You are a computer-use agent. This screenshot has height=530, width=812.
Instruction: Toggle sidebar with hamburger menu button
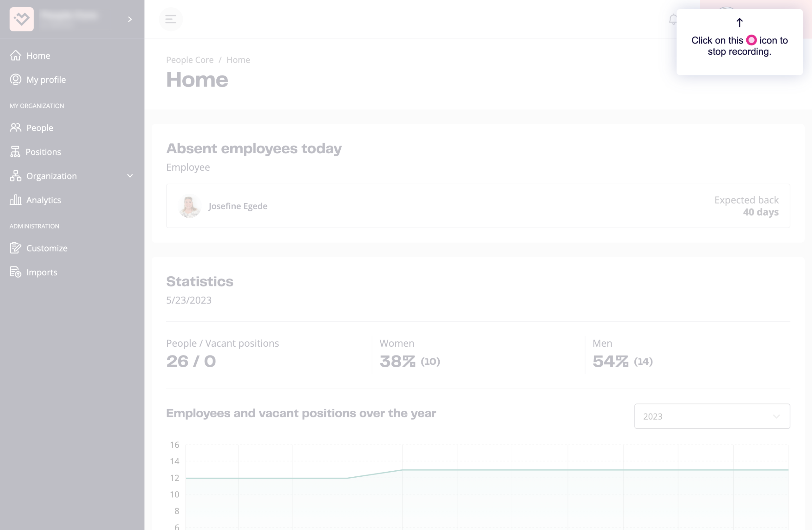click(171, 19)
